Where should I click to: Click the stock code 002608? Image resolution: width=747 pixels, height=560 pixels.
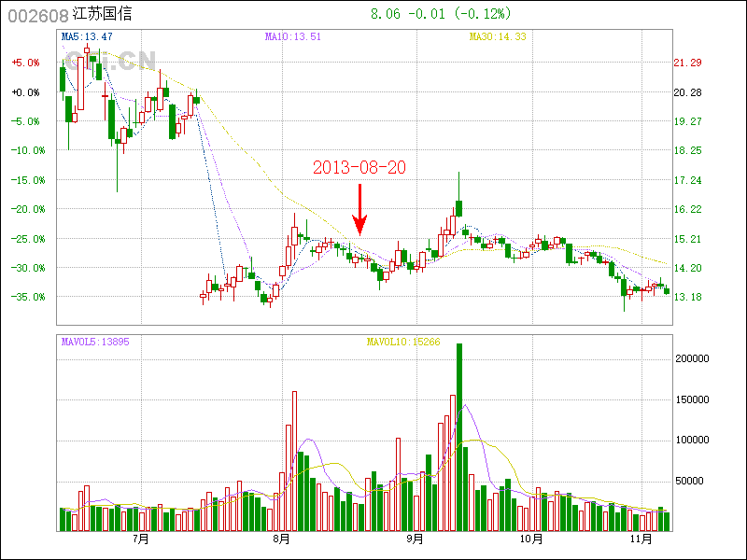[x=36, y=15]
